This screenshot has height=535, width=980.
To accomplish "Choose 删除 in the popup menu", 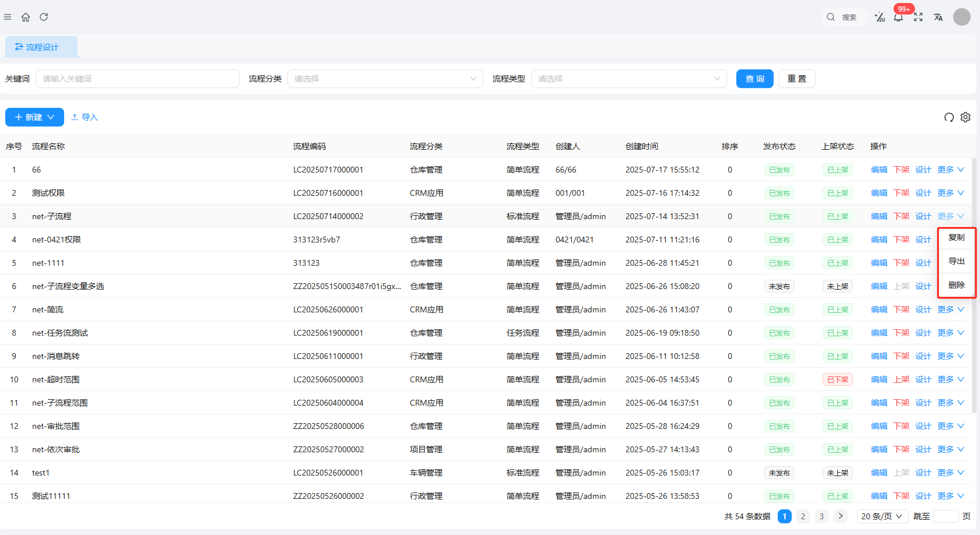I will pos(956,285).
